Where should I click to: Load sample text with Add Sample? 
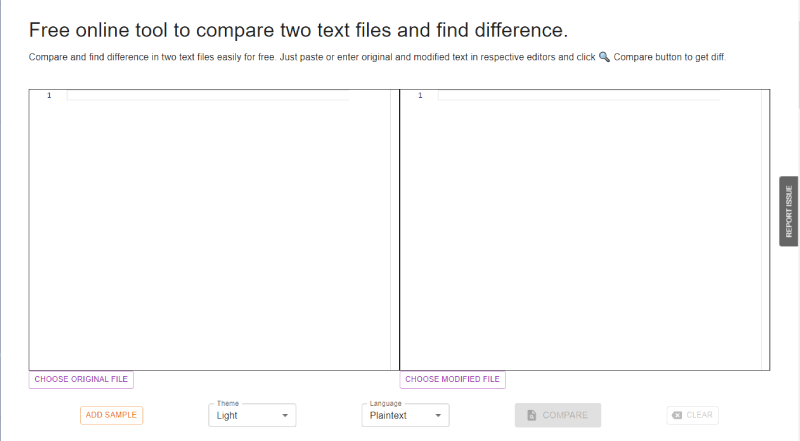tap(111, 415)
